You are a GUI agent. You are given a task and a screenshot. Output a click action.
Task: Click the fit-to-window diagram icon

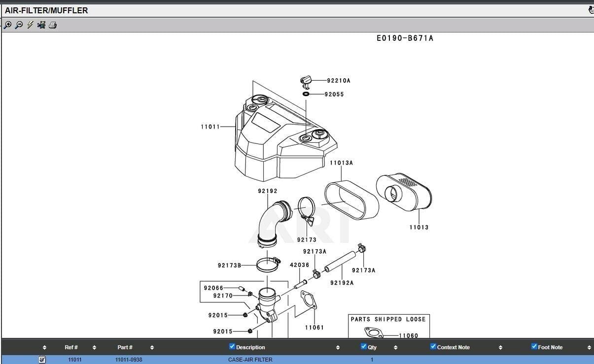41,25
